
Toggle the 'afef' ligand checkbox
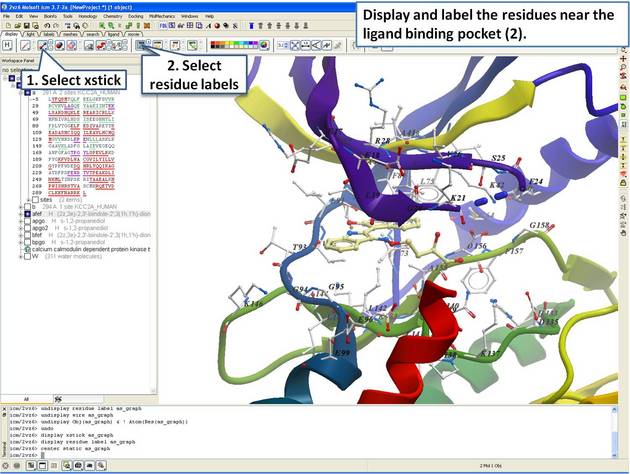29,214
